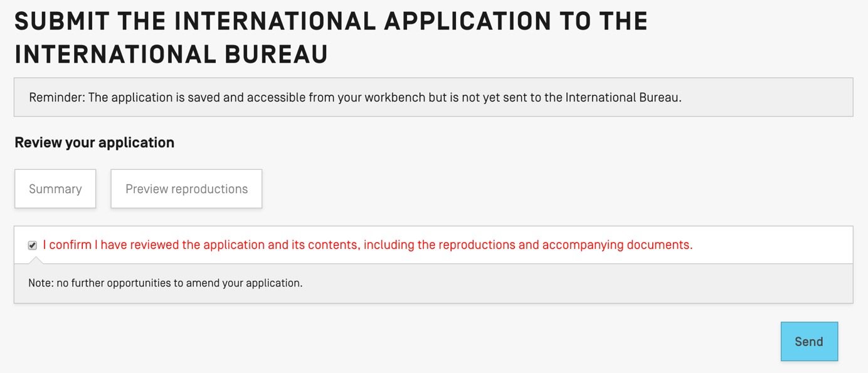Tick the review confirmation checkbox
Image resolution: width=868 pixels, height=373 pixels.
click(x=33, y=245)
